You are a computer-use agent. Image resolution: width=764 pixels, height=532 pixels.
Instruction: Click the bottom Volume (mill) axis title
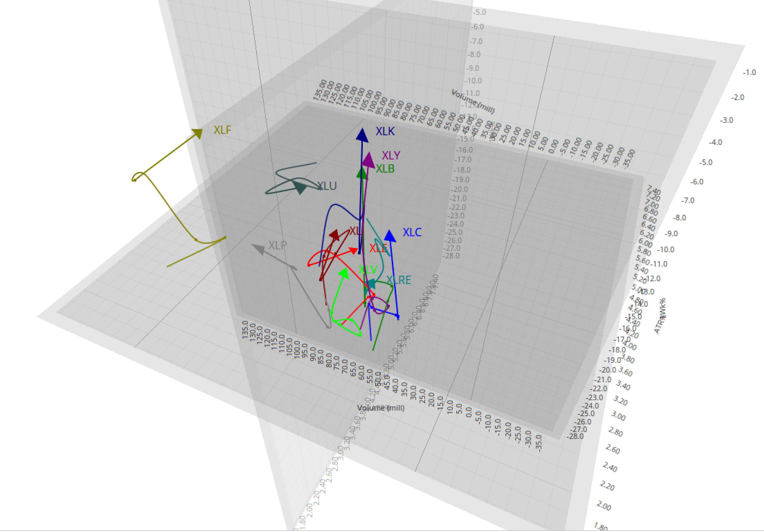pos(381,408)
